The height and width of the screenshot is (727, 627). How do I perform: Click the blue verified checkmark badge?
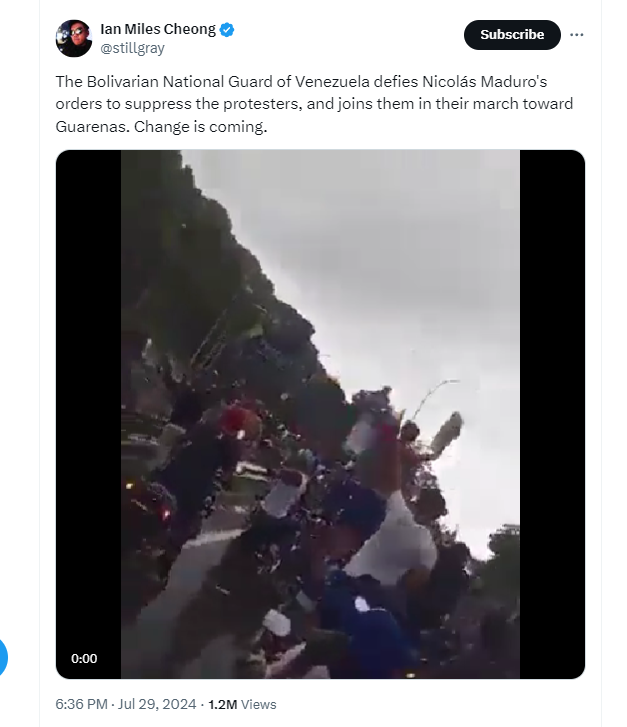(x=227, y=30)
